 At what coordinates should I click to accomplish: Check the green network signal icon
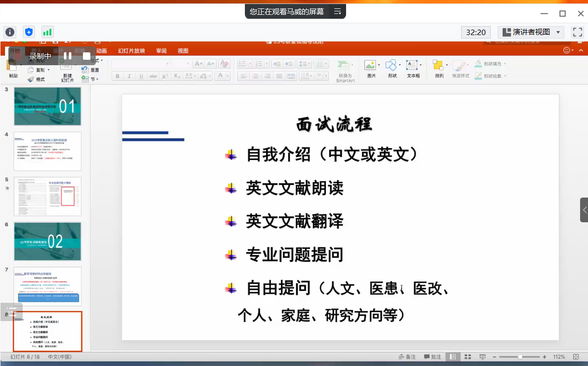[47, 32]
